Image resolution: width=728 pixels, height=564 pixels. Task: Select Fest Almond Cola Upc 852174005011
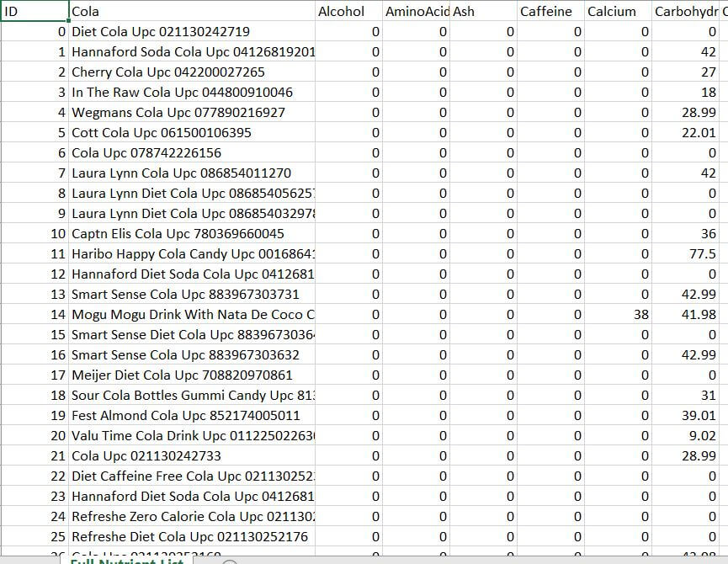point(192,415)
